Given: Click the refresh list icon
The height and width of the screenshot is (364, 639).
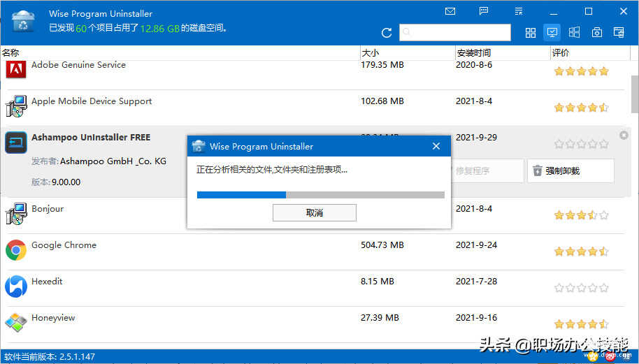Looking at the screenshot, I should point(387,33).
